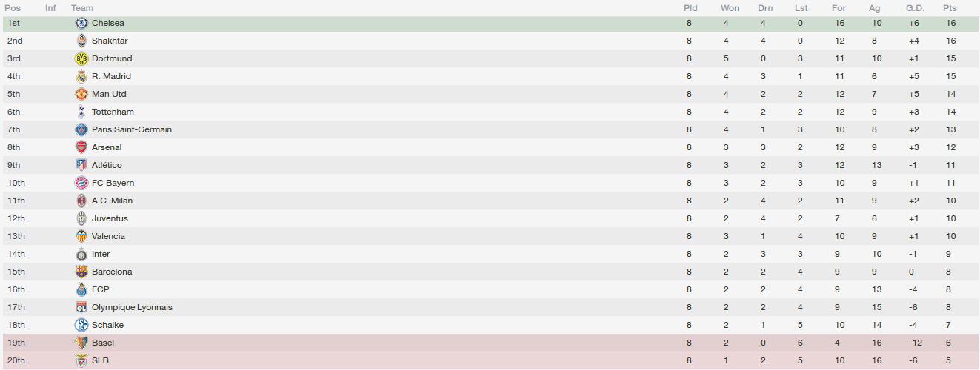Click the Team column header
This screenshot has height=370, width=980.
click(82, 8)
